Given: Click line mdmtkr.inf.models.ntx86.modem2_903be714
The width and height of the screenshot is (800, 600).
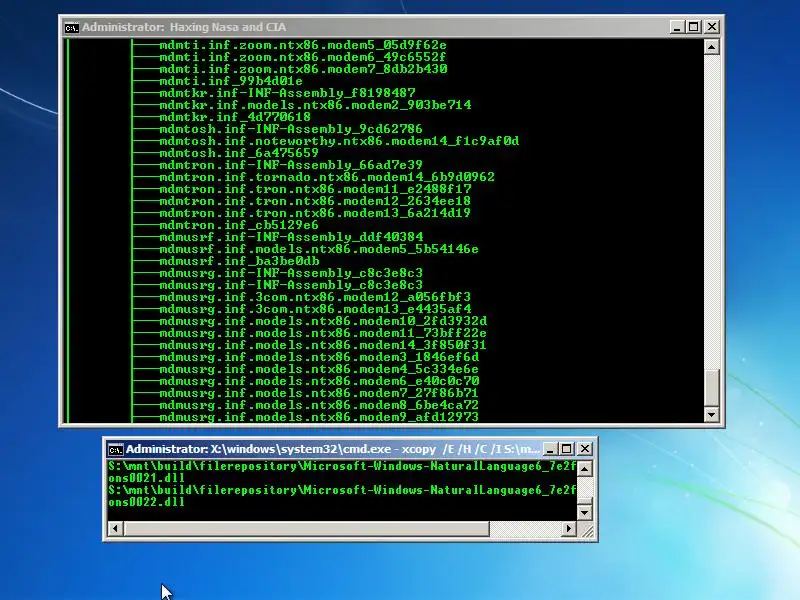Looking at the screenshot, I should pyautogui.click(x=315, y=105).
